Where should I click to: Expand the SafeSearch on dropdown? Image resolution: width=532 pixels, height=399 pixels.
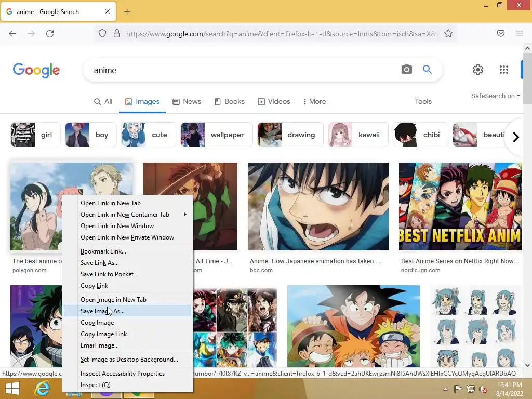495,96
